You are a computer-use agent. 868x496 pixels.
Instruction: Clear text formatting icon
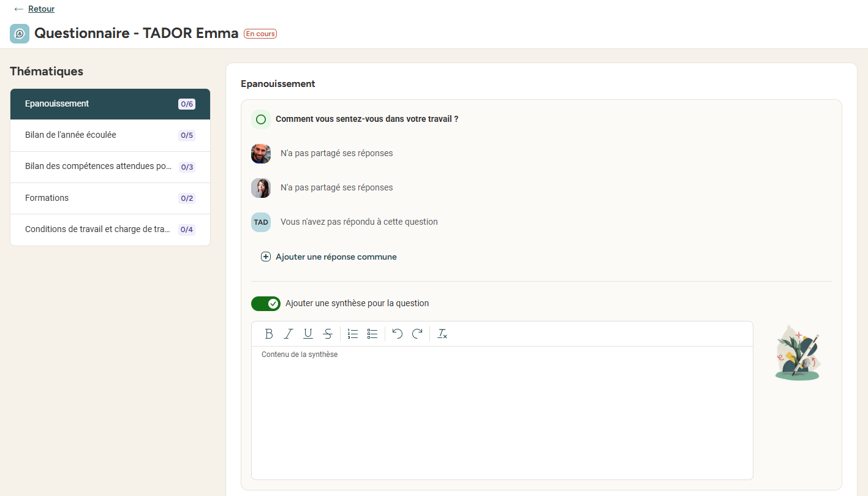(442, 334)
